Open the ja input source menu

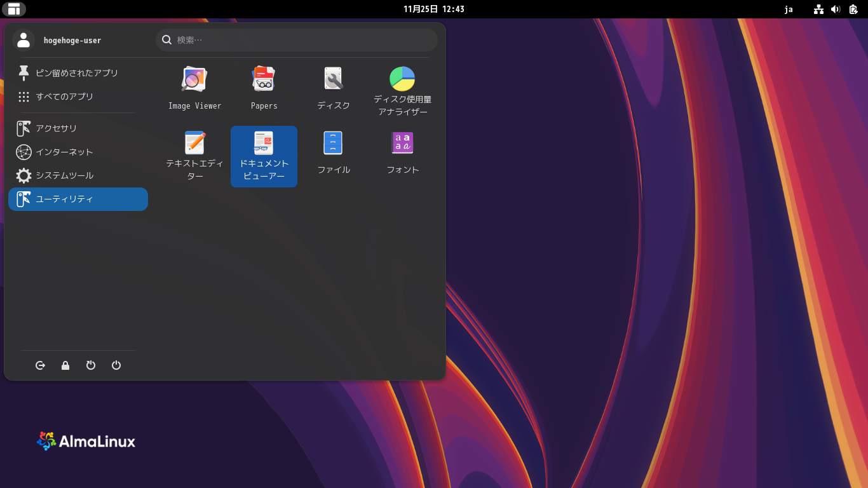[789, 9]
